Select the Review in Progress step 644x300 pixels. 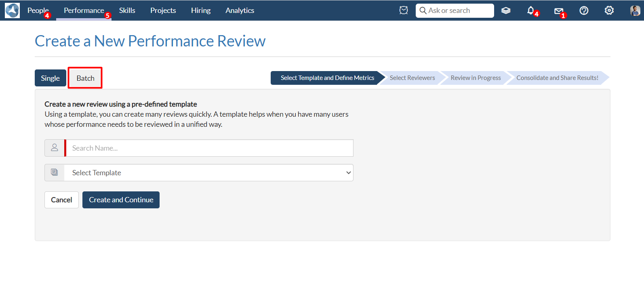[x=476, y=78]
